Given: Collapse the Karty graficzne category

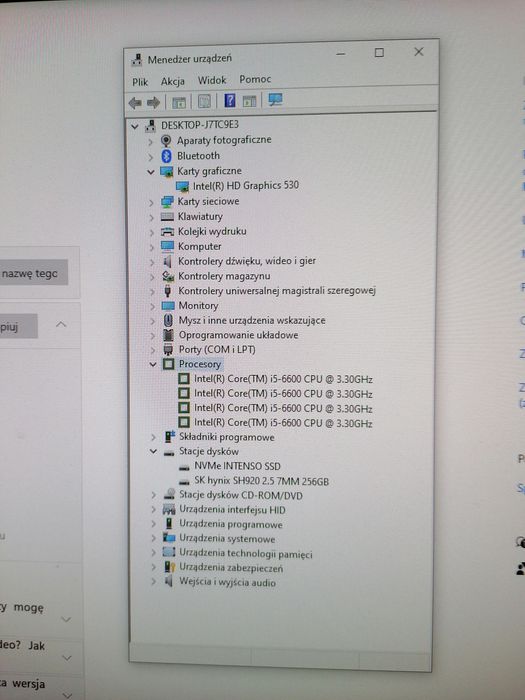Looking at the screenshot, I should coord(151,172).
